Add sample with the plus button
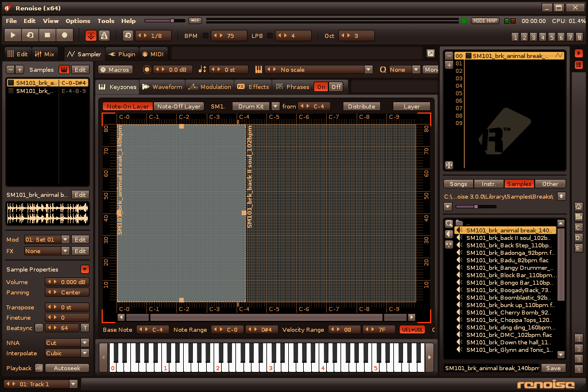 tap(20, 69)
